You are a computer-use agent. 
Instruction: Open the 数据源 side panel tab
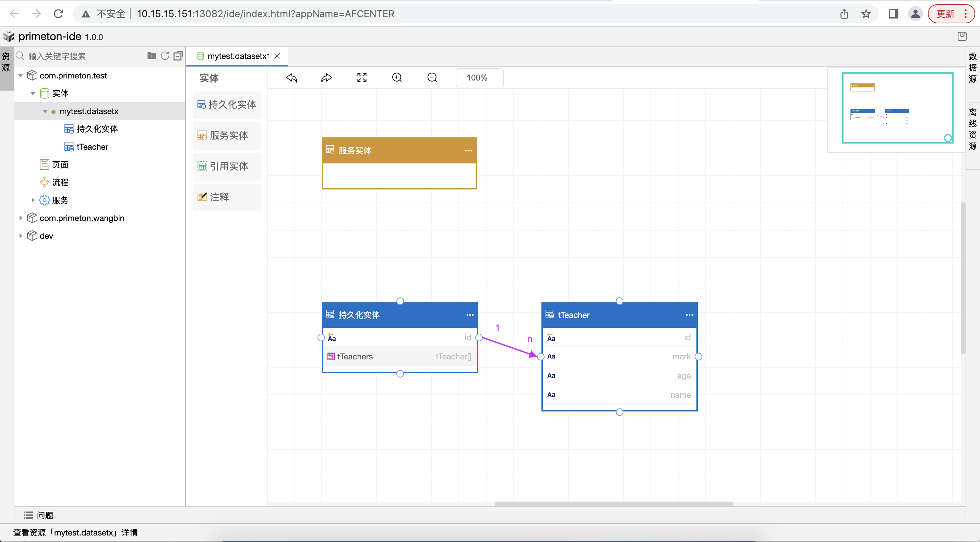tap(972, 67)
